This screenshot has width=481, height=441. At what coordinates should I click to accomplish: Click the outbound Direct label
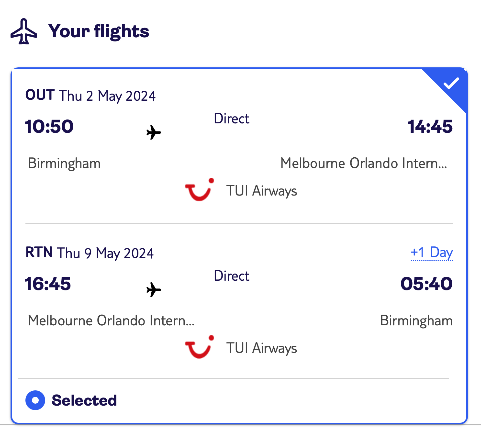(232, 119)
